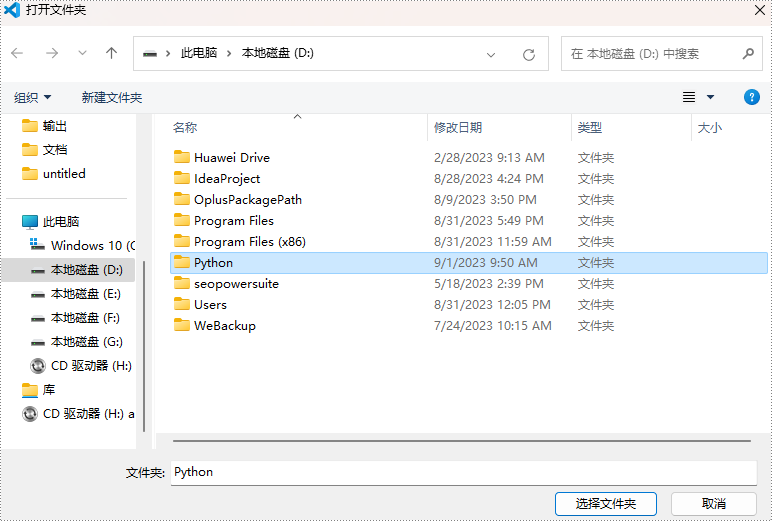Select the IdeaProject folder icon
This screenshot has width=772, height=521.
pyautogui.click(x=182, y=178)
